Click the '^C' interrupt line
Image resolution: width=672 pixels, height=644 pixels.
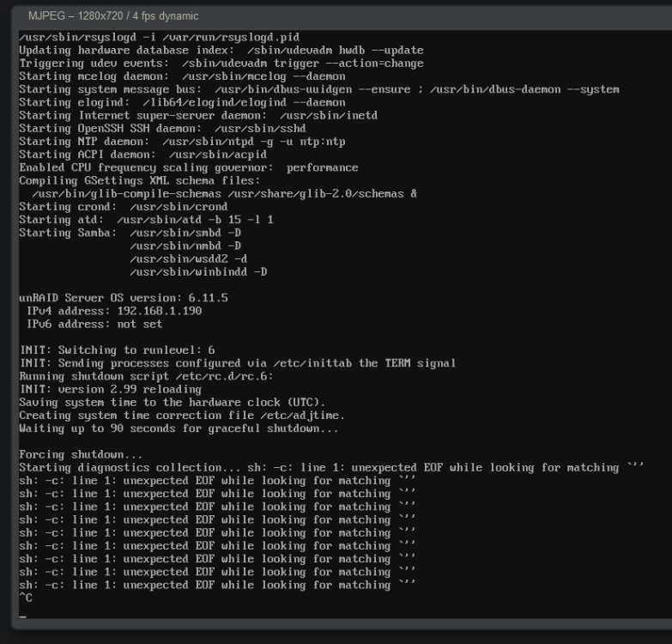26,598
